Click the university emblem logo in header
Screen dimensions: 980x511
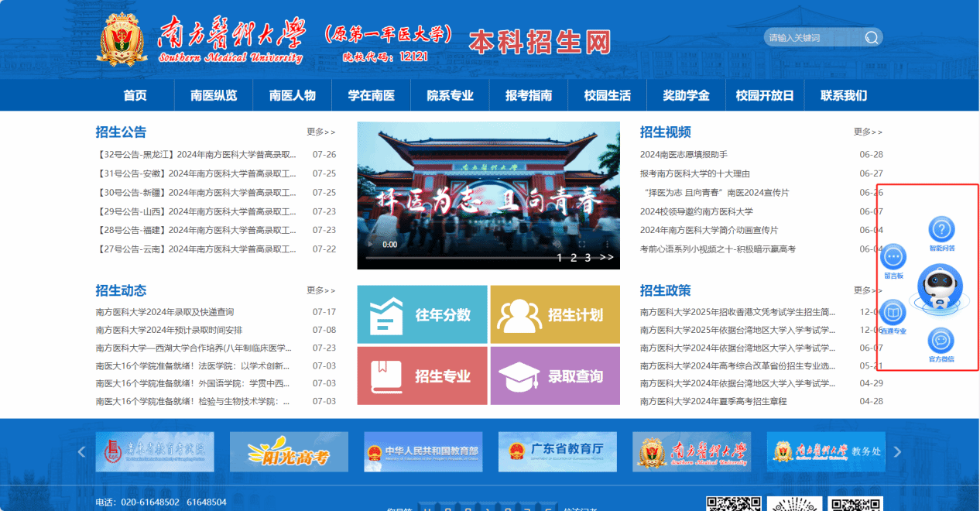tap(122, 39)
